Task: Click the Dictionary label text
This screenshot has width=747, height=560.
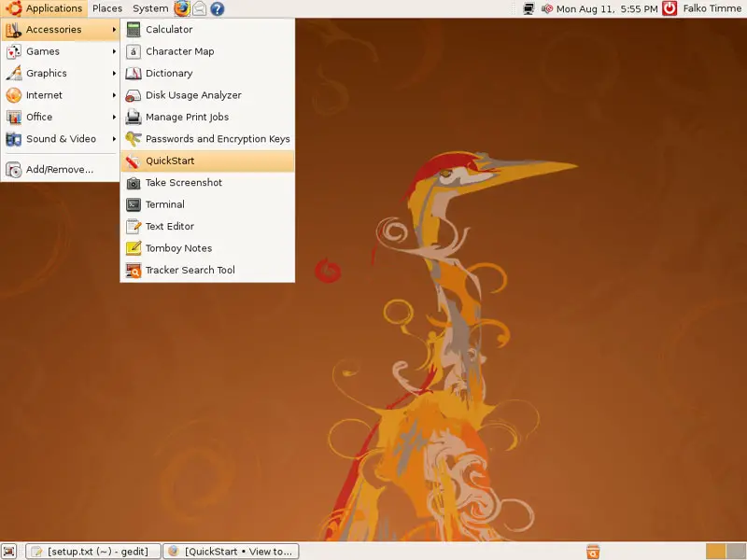Action: 169,74
